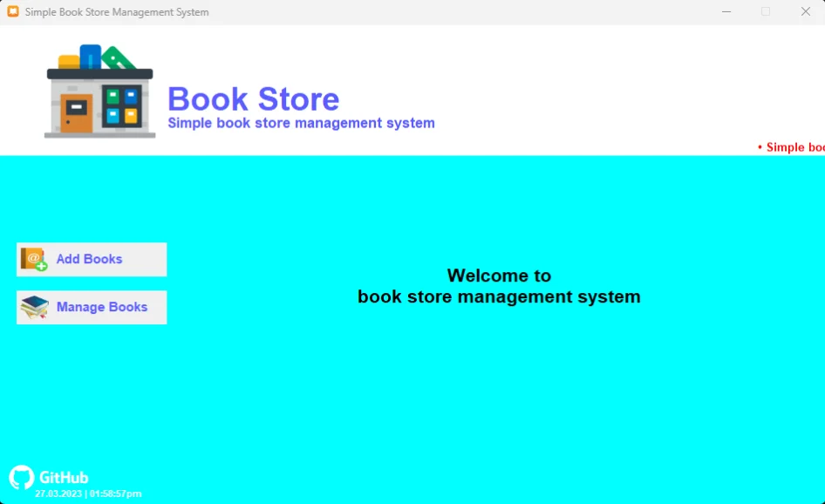Click the window title "Simple Book Store Management System"
This screenshot has width=825, height=504.
[117, 12]
